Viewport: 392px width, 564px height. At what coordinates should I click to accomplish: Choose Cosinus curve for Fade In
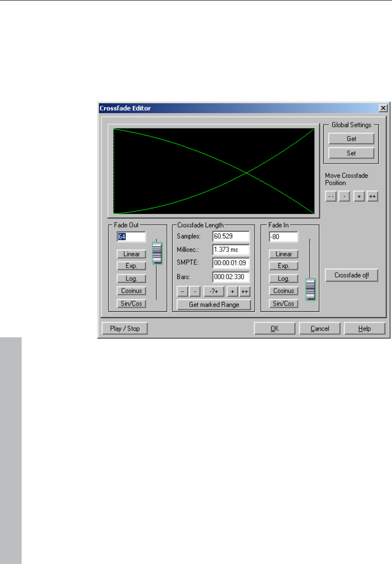click(x=283, y=291)
